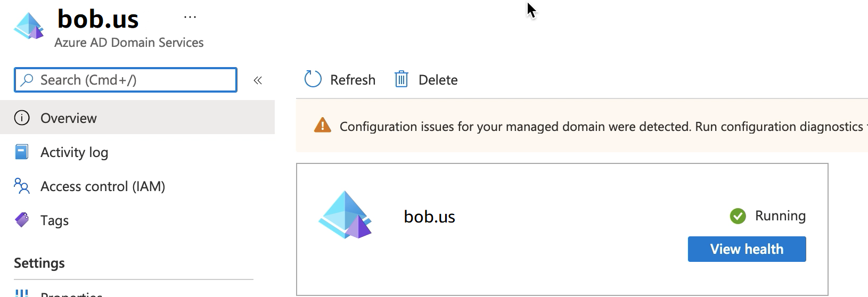868x297 pixels.
Task: Click the Activity log book icon
Action: (22, 152)
